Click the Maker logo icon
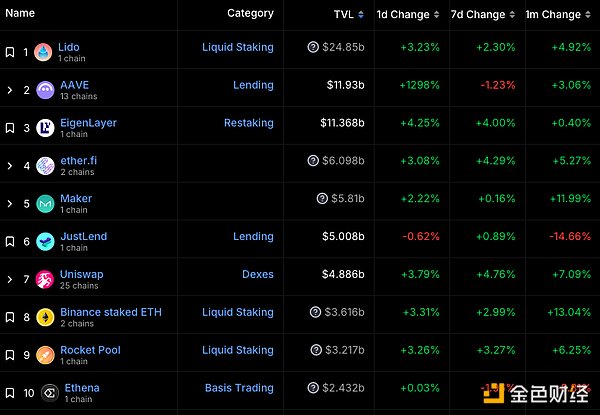This screenshot has height=415, width=600. point(46,204)
